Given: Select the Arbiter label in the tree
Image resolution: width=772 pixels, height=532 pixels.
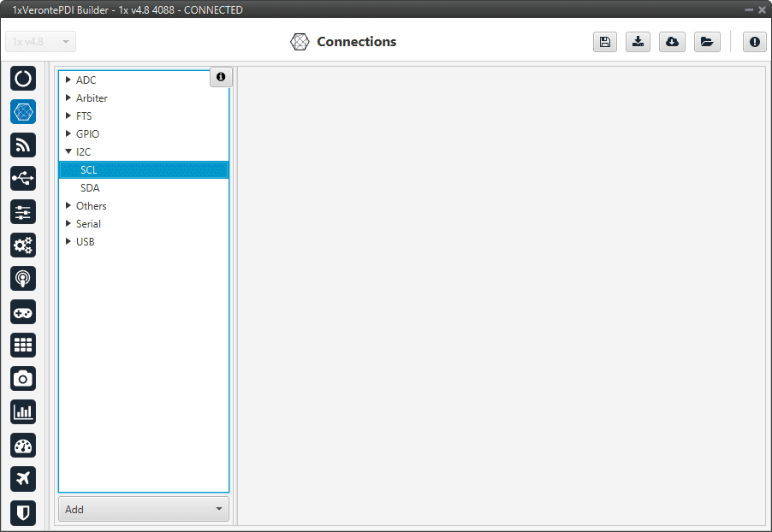Looking at the screenshot, I should [92, 98].
